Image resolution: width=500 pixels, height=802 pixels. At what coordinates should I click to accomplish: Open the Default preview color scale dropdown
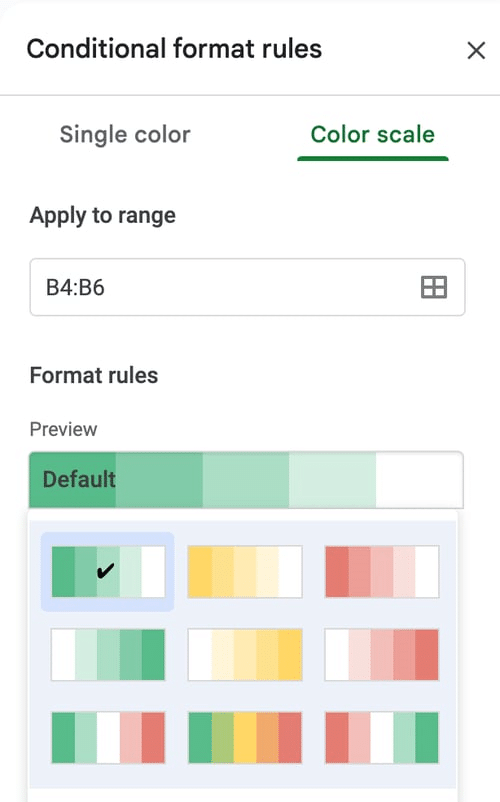246,480
